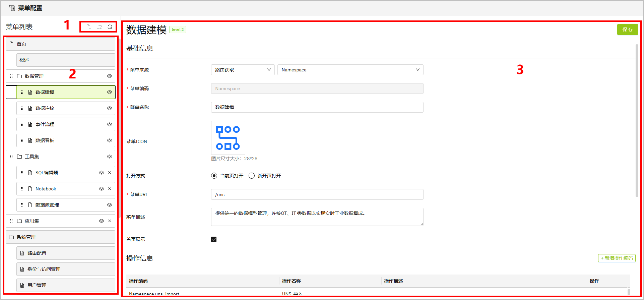Click the add new folder icon

(x=99, y=27)
